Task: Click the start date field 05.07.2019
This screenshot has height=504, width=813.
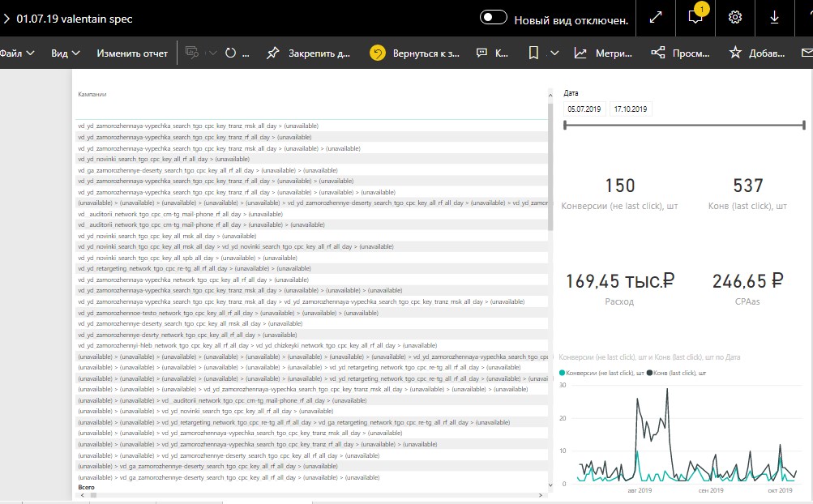Action: click(584, 109)
